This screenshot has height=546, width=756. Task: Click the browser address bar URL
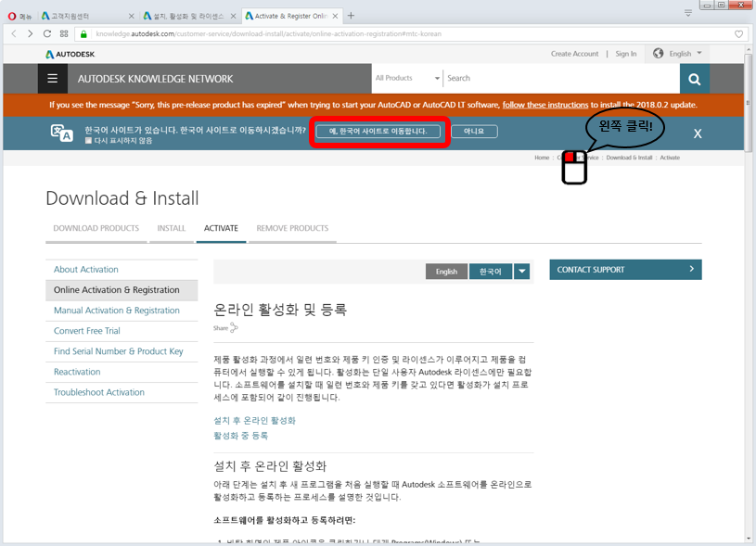click(269, 34)
